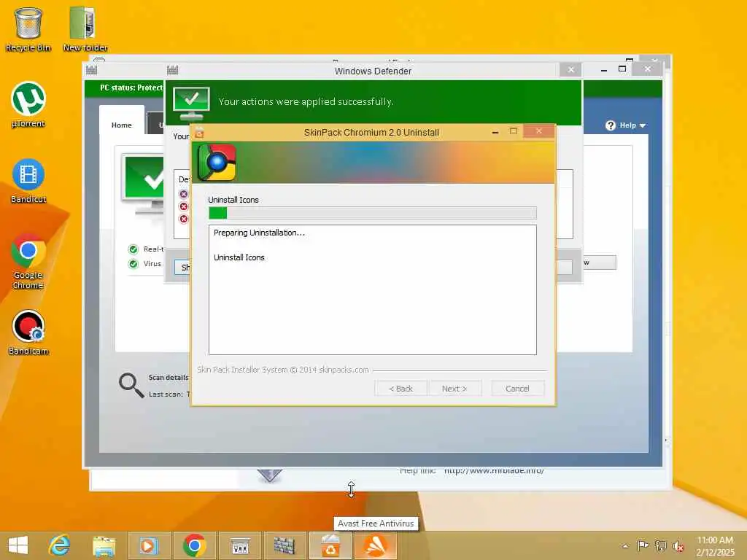
Task: Close the SkinPack Chromium Uninstall window
Action: click(x=539, y=131)
